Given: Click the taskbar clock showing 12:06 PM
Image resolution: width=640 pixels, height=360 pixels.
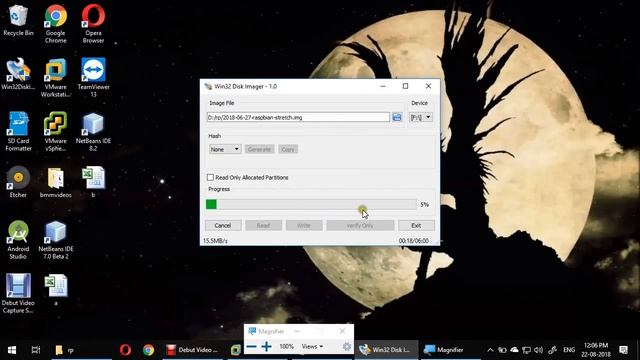Looking at the screenshot, I should (596, 350).
